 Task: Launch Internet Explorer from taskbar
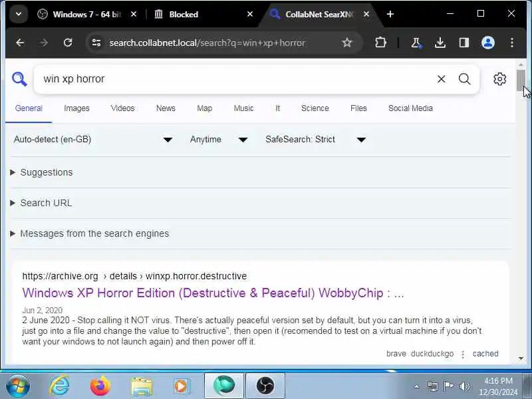(x=59, y=386)
